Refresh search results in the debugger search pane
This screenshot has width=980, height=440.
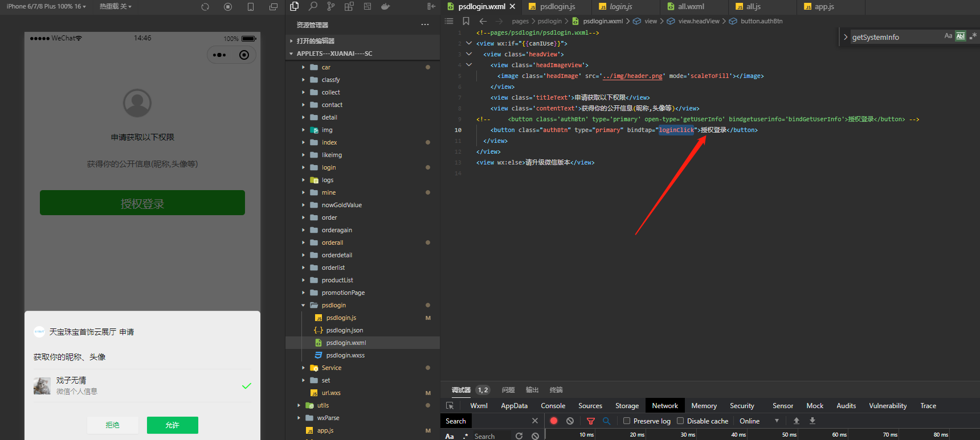tap(519, 436)
